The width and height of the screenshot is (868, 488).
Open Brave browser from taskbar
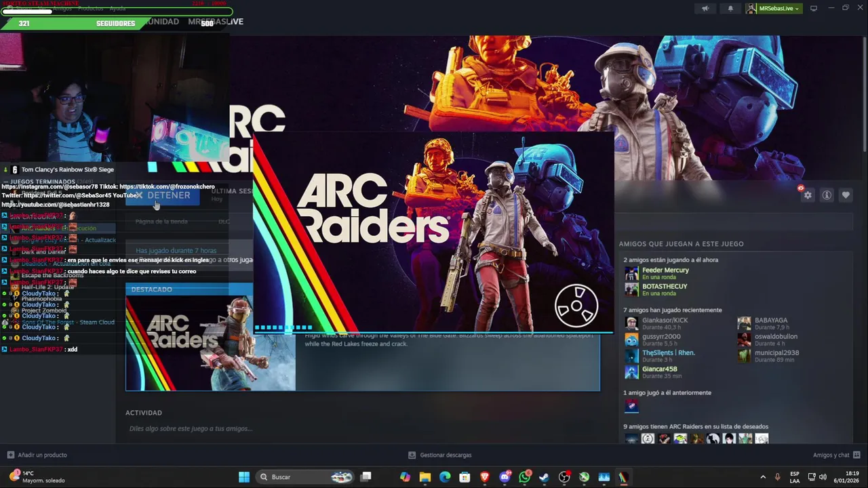pos(484,477)
